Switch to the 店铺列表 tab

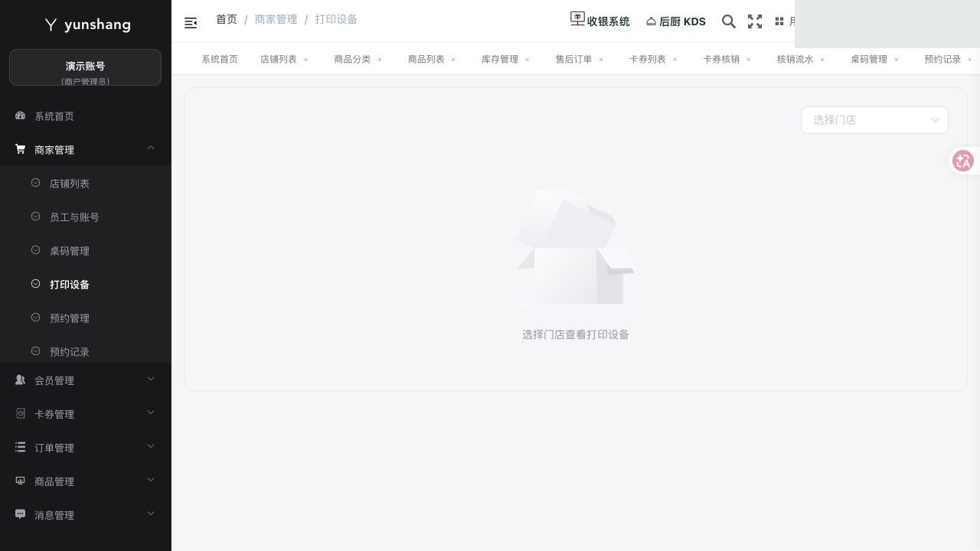[279, 59]
